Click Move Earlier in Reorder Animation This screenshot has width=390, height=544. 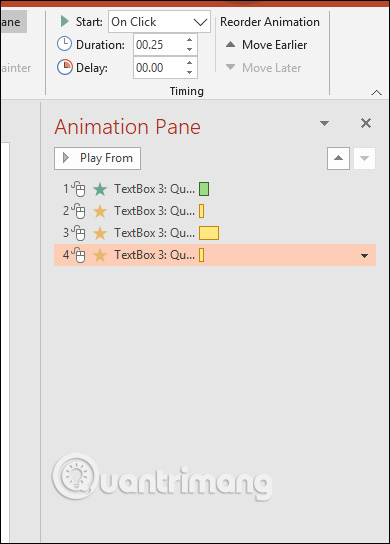tap(266, 45)
